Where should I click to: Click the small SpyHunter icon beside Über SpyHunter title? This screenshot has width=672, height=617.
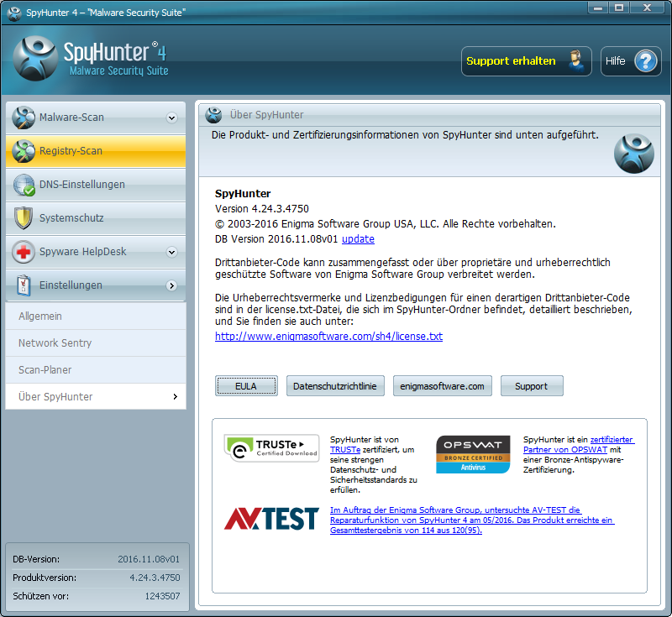click(213, 115)
